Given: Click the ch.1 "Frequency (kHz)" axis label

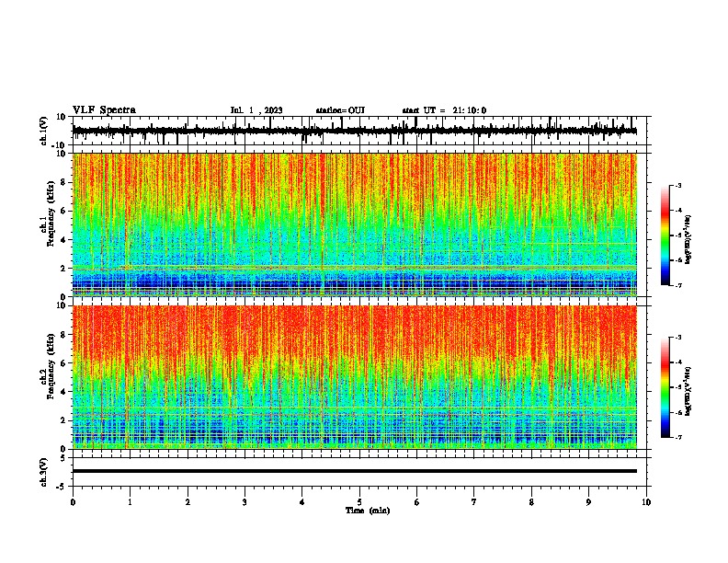Looking at the screenshot, I should tap(51, 213).
